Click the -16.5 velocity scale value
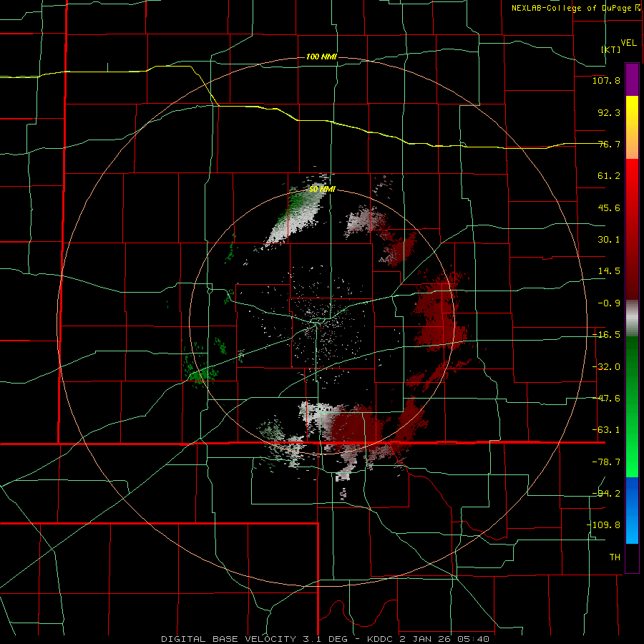The image size is (644, 644). [x=606, y=335]
